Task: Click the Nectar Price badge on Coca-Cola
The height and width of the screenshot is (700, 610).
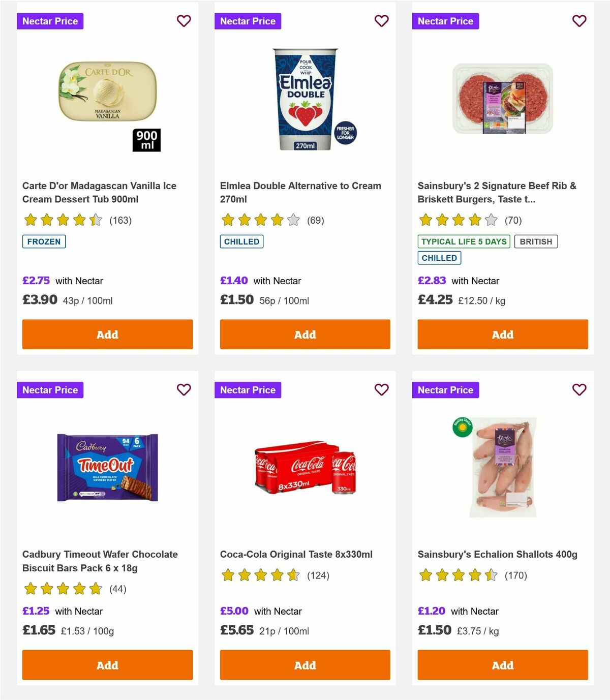Action: tap(248, 390)
